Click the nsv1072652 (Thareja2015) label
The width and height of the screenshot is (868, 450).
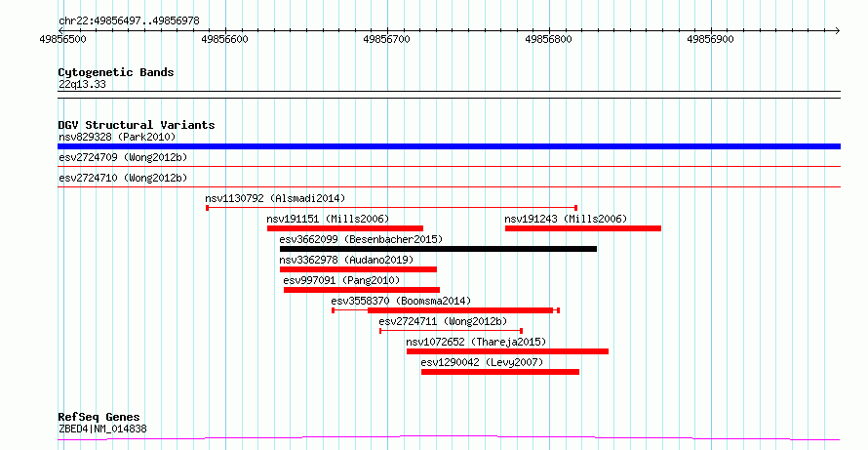[x=476, y=342]
